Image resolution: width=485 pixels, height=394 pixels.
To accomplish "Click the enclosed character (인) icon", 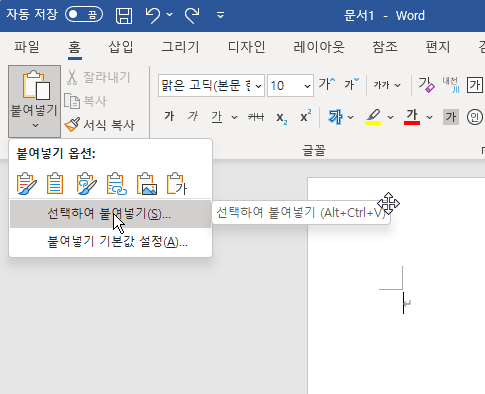I will (x=475, y=117).
